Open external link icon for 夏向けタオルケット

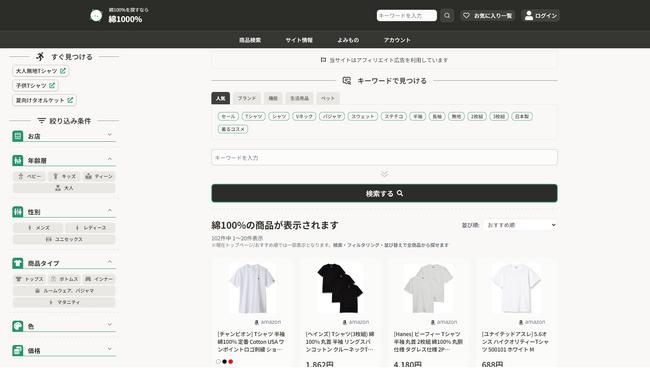coord(70,100)
